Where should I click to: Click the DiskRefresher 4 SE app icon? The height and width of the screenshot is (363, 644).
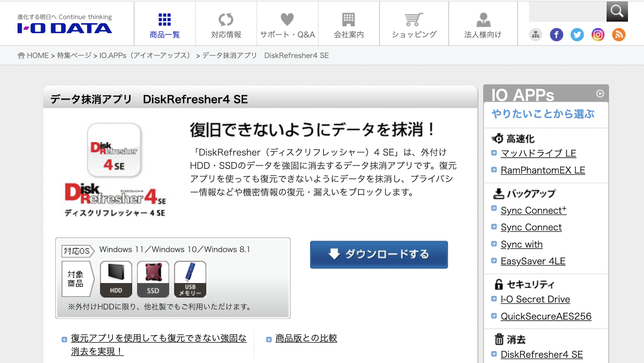(x=114, y=150)
